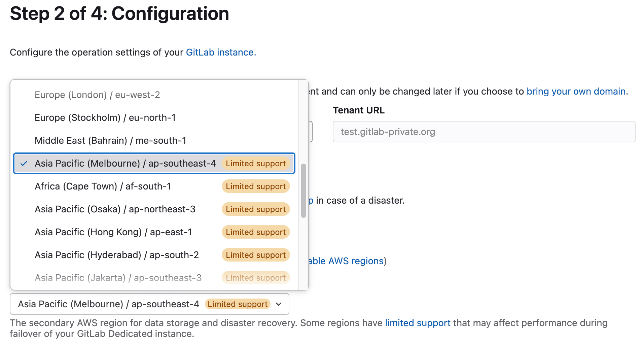
Task: Open the GitLab instance link
Action: coord(221,53)
